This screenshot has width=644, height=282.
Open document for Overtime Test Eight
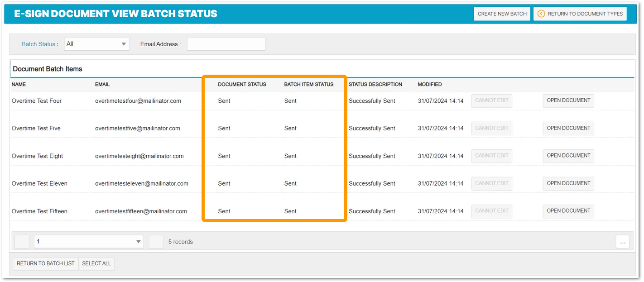tap(568, 156)
